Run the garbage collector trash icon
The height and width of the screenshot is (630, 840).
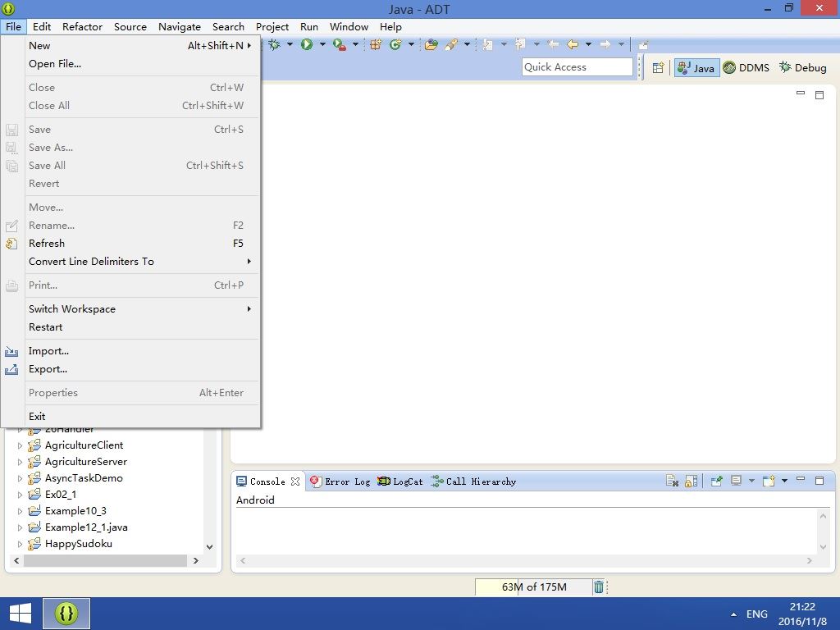coord(598,587)
